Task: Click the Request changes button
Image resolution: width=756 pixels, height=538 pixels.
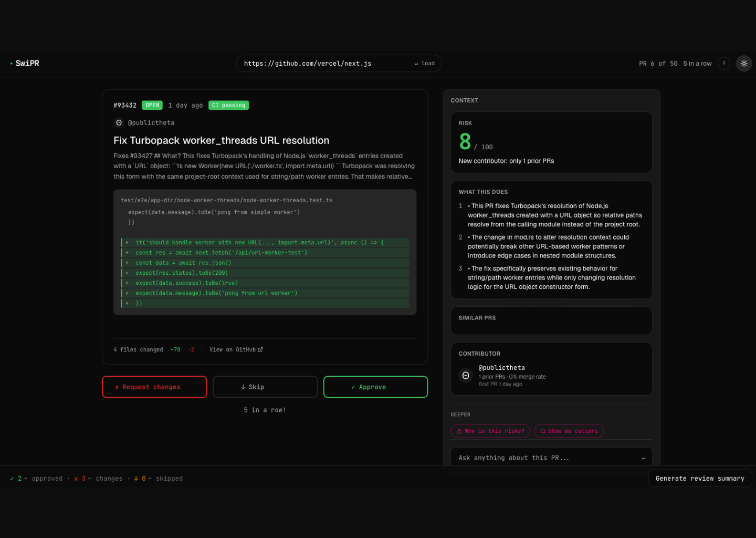Action: coord(154,387)
